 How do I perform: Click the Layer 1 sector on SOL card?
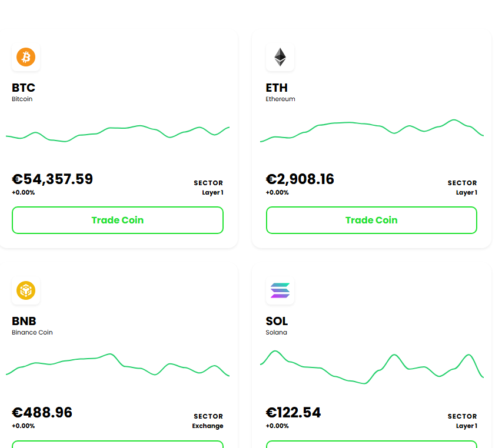[x=467, y=426]
